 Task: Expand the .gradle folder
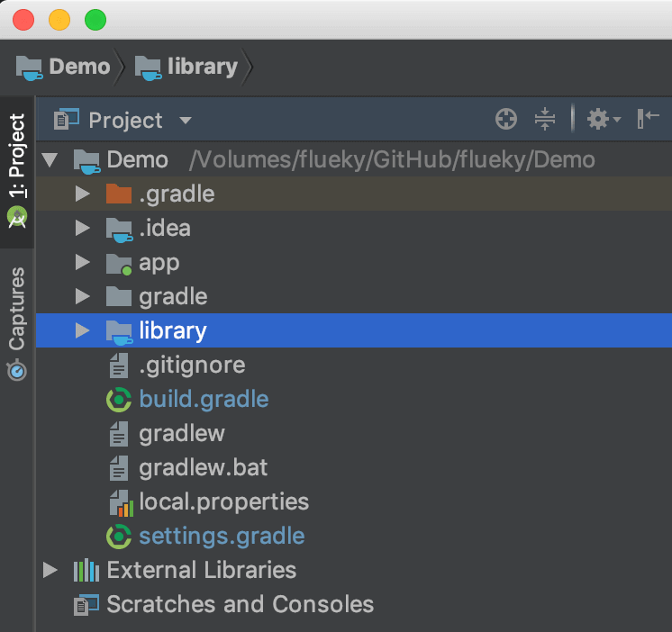83,194
